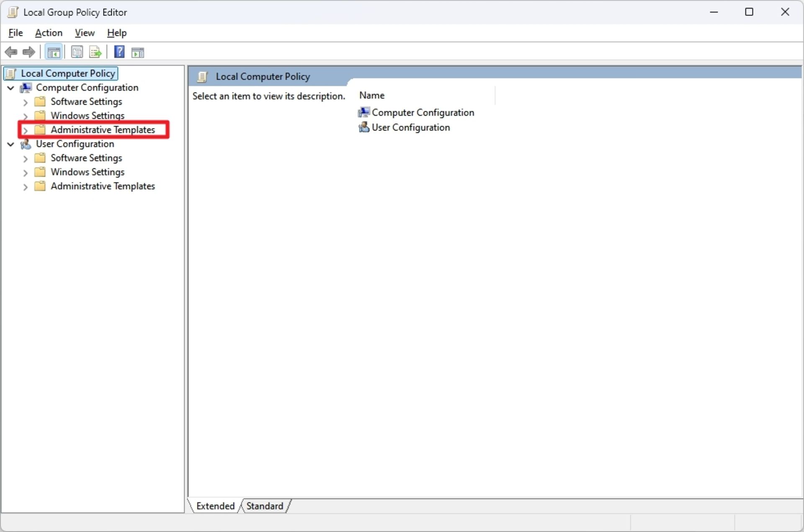Screen dimensions: 804x532
Task: Click the Local Computer Policy icon
Action: (x=12, y=73)
